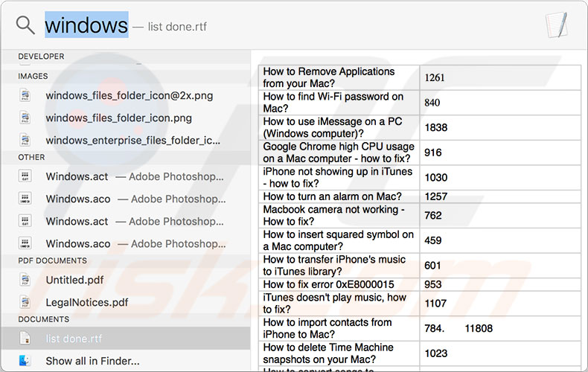Click the Windows.act icon directly under OTHER header

pyautogui.click(x=25, y=176)
